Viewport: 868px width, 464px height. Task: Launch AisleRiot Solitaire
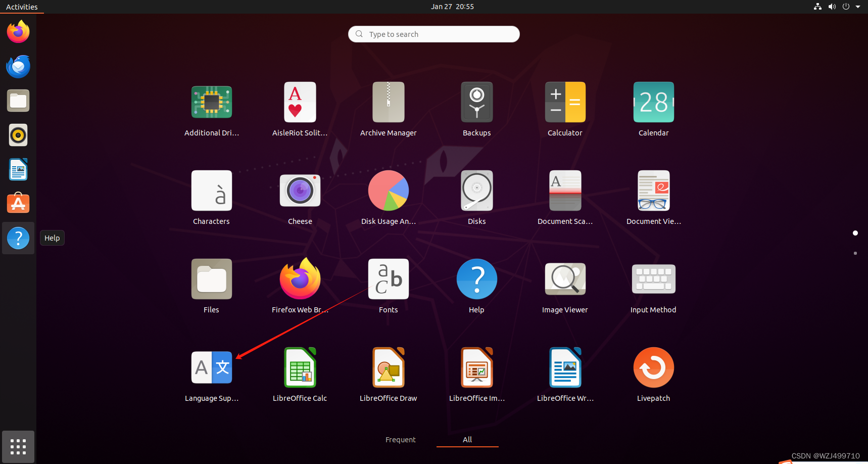tap(300, 103)
